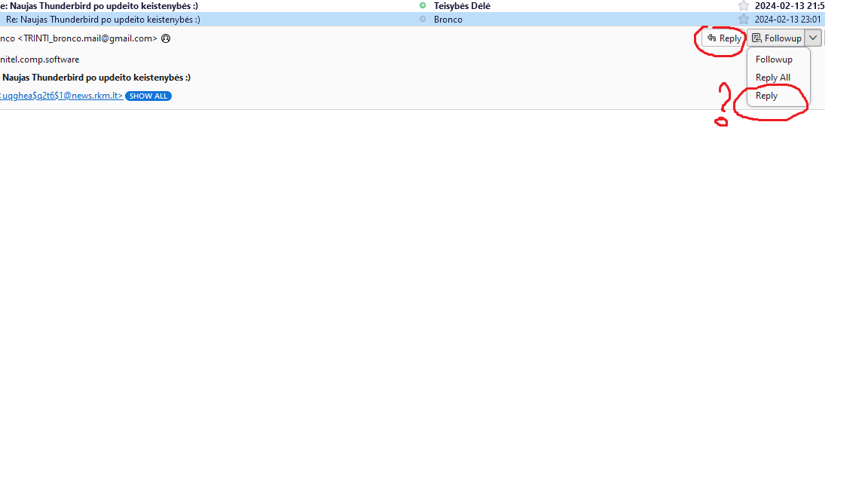This screenshot has height=488, width=868.
Task: Expand the Followup dropdown arrow
Action: (813, 38)
